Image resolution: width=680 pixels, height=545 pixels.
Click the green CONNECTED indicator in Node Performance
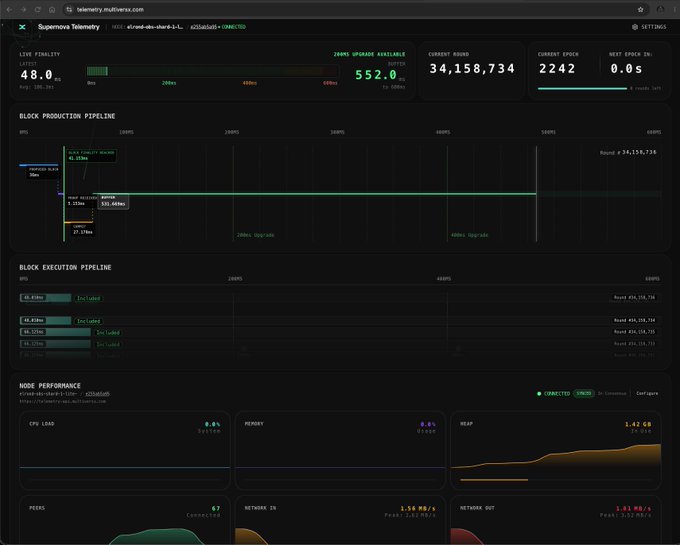(x=553, y=393)
